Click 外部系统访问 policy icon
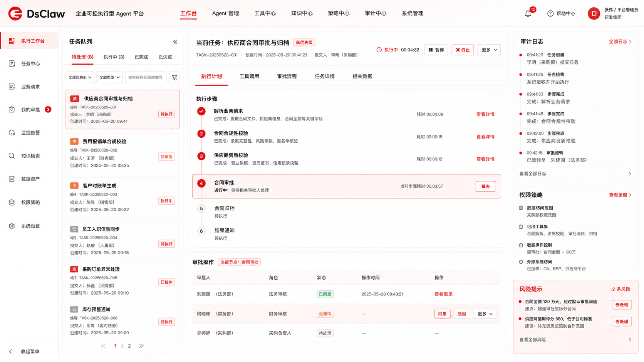The height and width of the screenshot is (362, 644). pos(521,262)
